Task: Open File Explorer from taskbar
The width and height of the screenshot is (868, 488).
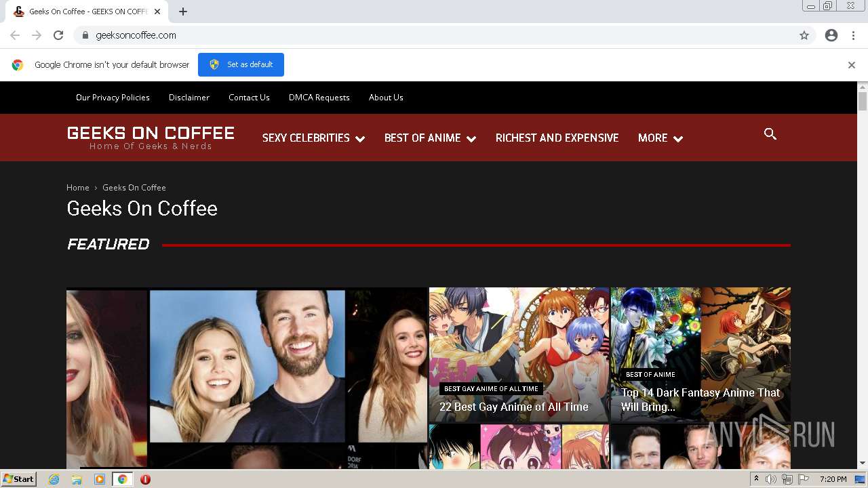Action: [x=77, y=479]
